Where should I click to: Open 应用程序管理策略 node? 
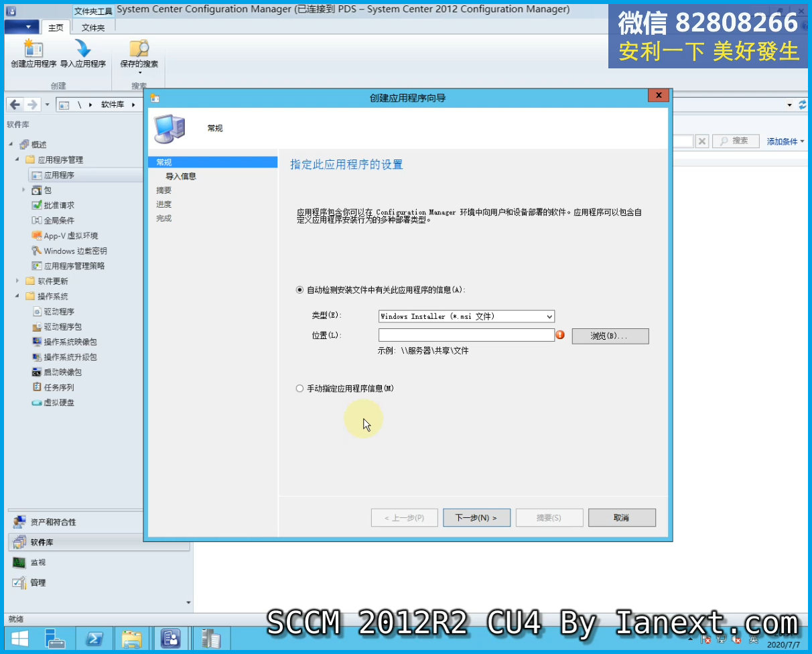[74, 266]
